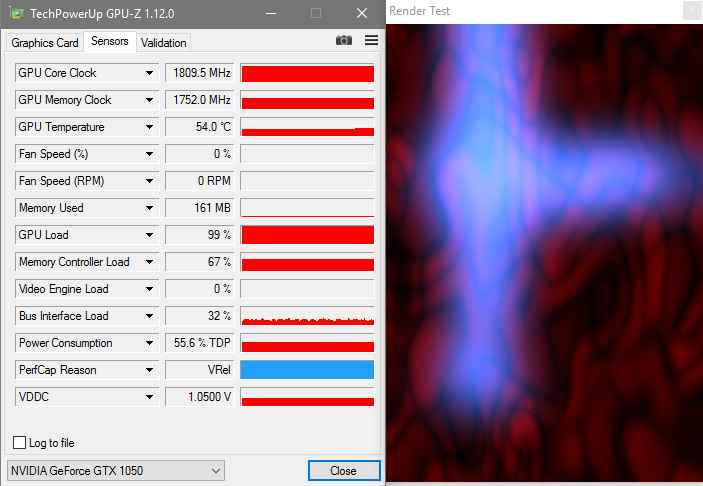This screenshot has width=703, height=486.
Task: Expand the Video Engine Load dropdown
Action: pos(149,289)
